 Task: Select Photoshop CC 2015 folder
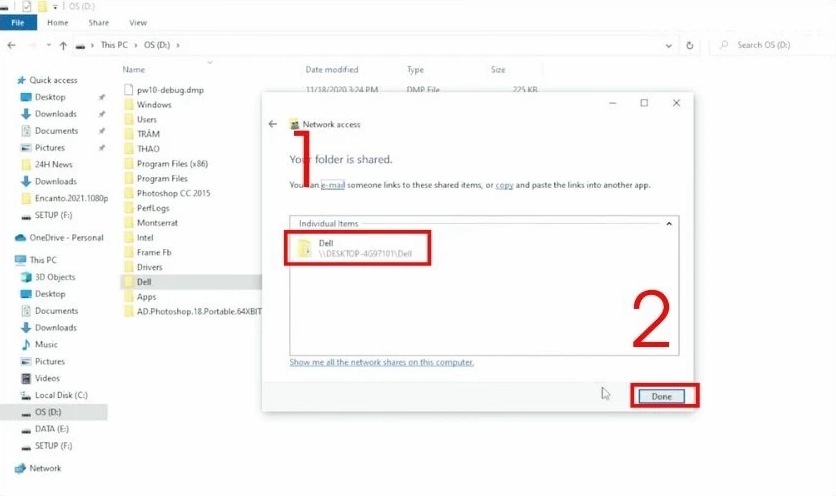pos(173,193)
